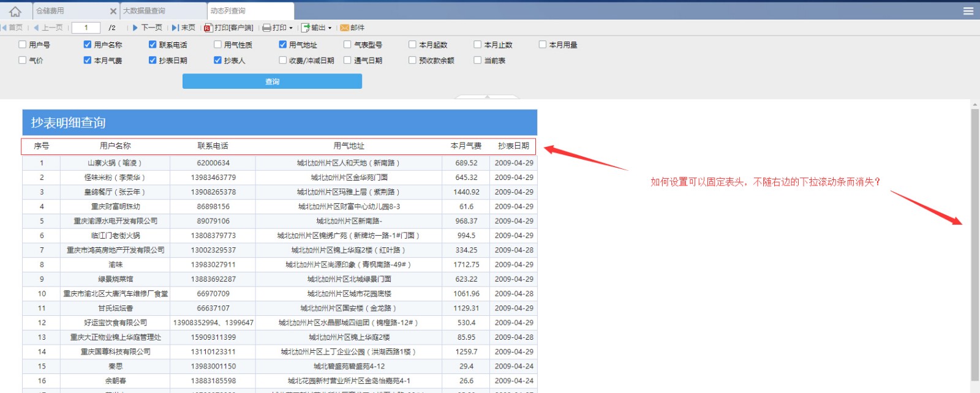Viewport: 980px width, 393px height.
Task: Go to next page (下一页)
Action: click(x=147, y=28)
